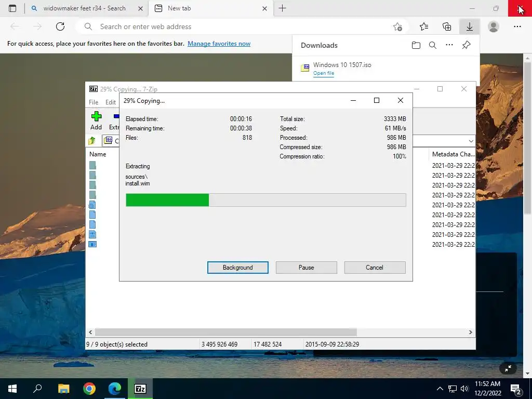Viewport: 532px width, 399px height.
Task: Click Manage favorites now link
Action: pos(219,44)
